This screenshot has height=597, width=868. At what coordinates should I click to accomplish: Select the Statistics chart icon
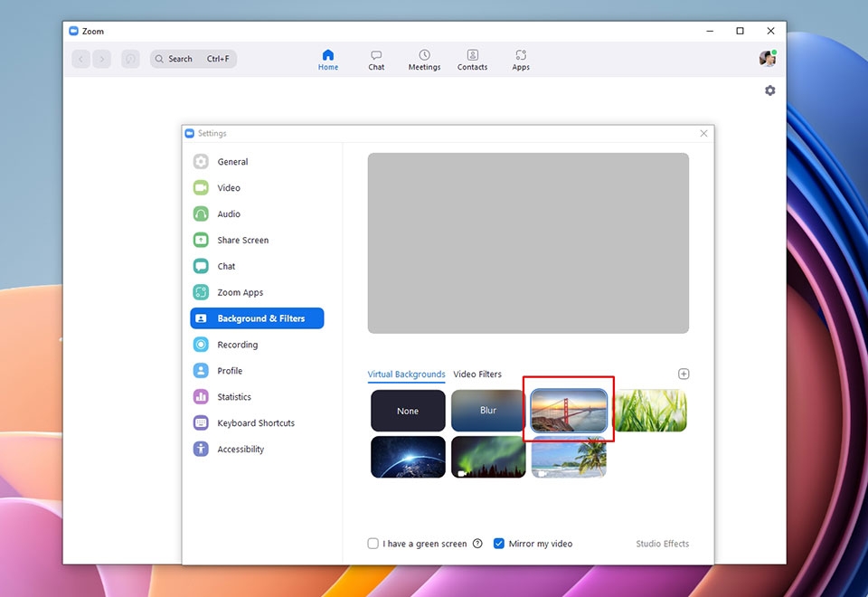tap(201, 396)
